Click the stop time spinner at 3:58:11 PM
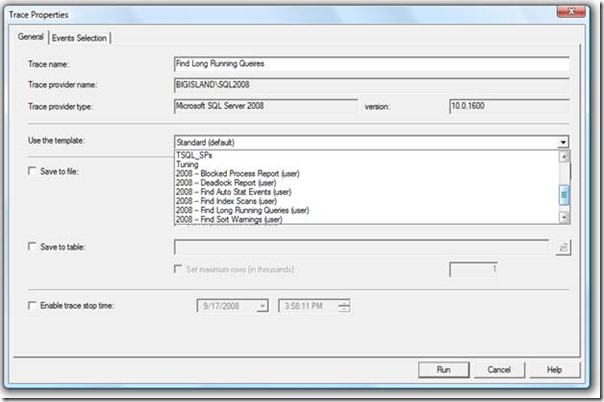The image size is (604, 402). pos(345,306)
